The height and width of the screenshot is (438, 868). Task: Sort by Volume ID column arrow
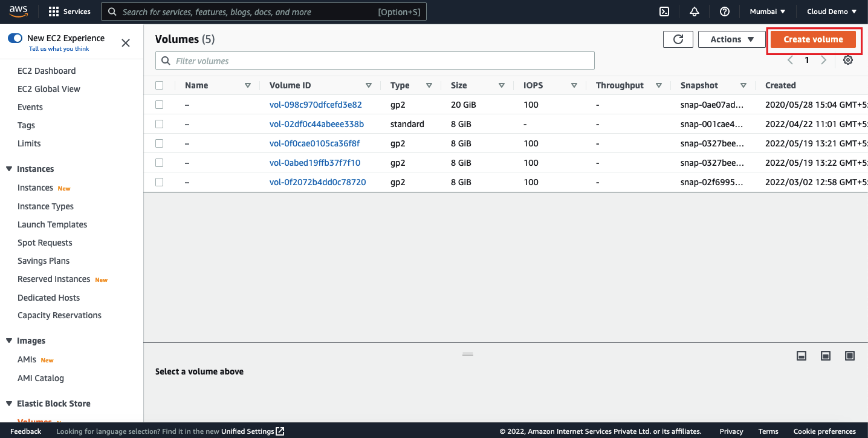click(x=369, y=85)
